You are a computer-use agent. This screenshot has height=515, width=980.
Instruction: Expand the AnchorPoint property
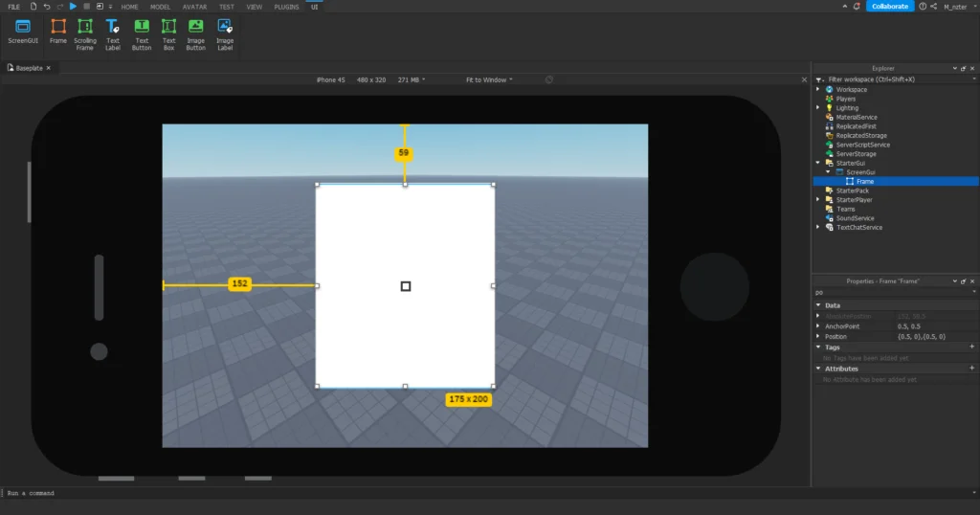tap(818, 326)
